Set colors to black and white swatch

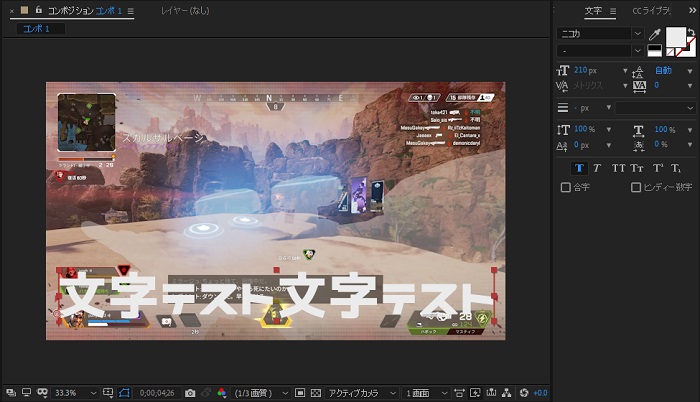(654, 50)
